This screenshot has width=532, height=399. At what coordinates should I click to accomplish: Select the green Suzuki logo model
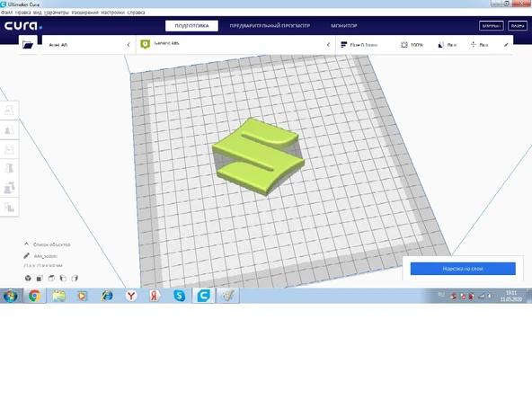[x=258, y=156]
